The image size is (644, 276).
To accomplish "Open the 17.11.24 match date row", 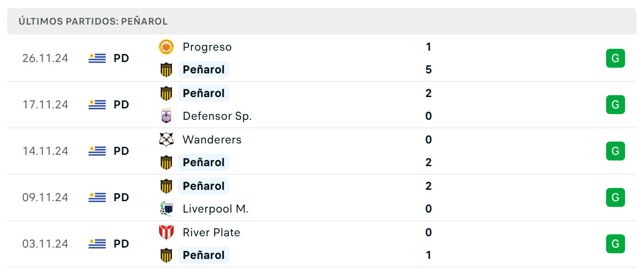I will point(322,105).
